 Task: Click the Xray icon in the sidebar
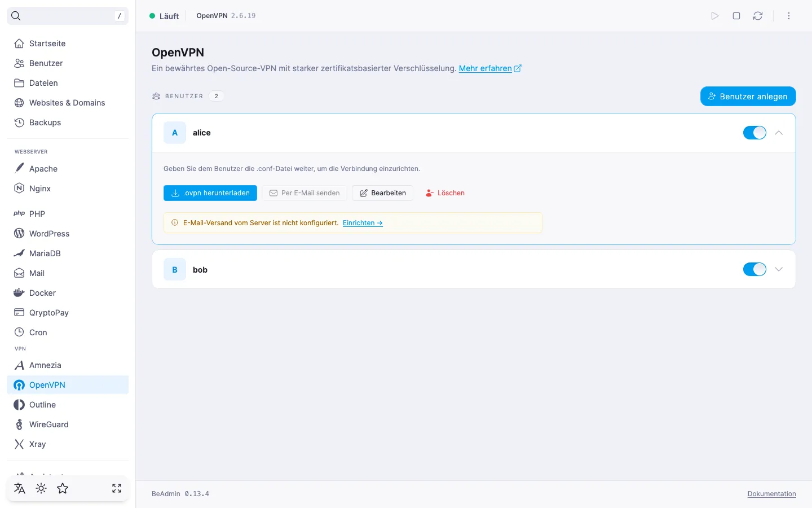click(x=19, y=444)
